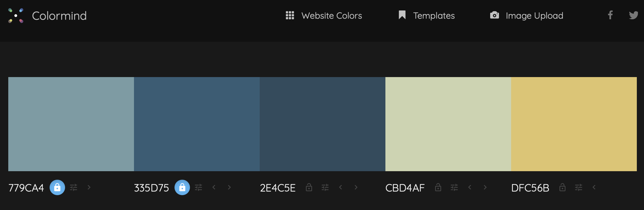
Task: Unlock the locked color 335D75
Action: click(x=182, y=187)
